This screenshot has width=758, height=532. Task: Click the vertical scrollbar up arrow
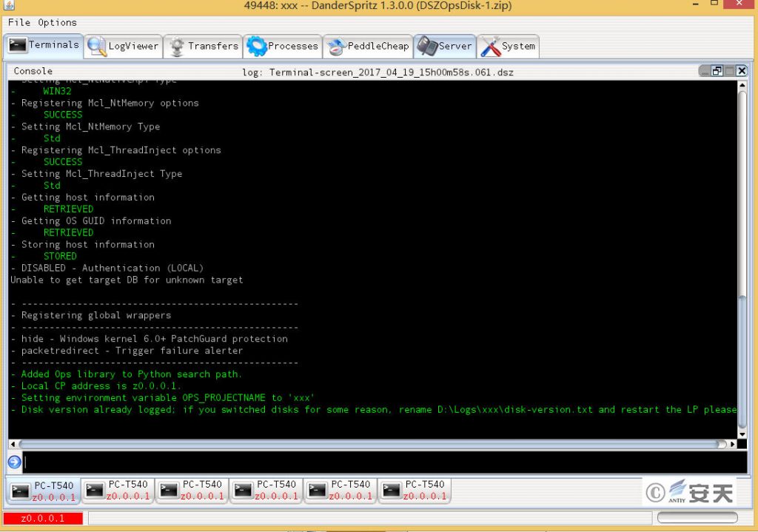click(x=742, y=86)
